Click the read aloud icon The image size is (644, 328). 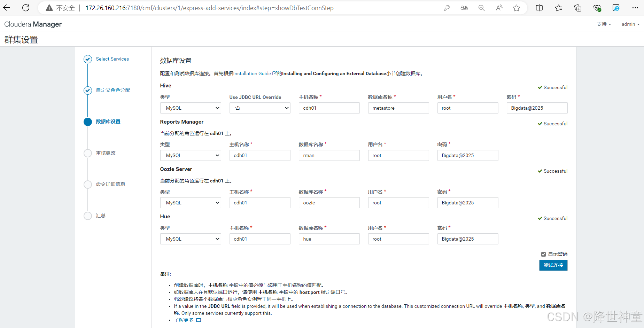tap(499, 8)
